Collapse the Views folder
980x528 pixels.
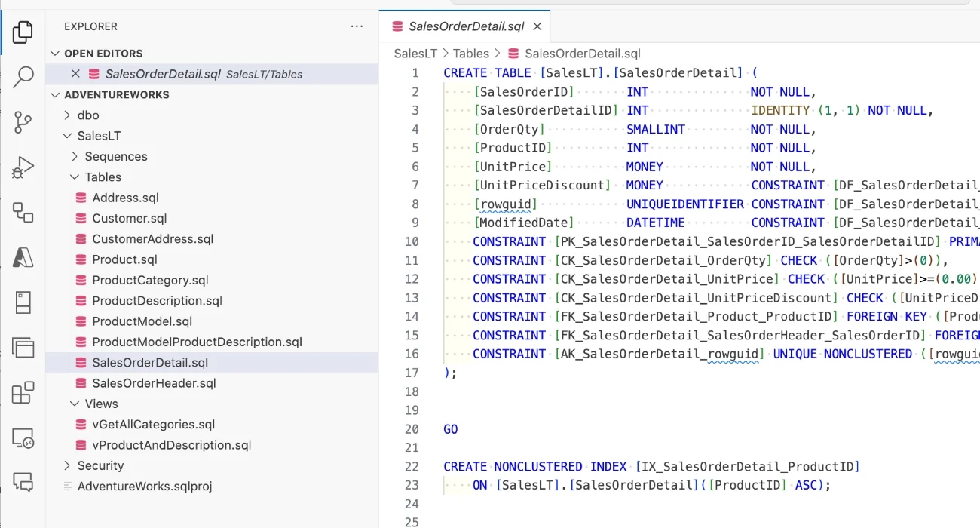(x=75, y=404)
